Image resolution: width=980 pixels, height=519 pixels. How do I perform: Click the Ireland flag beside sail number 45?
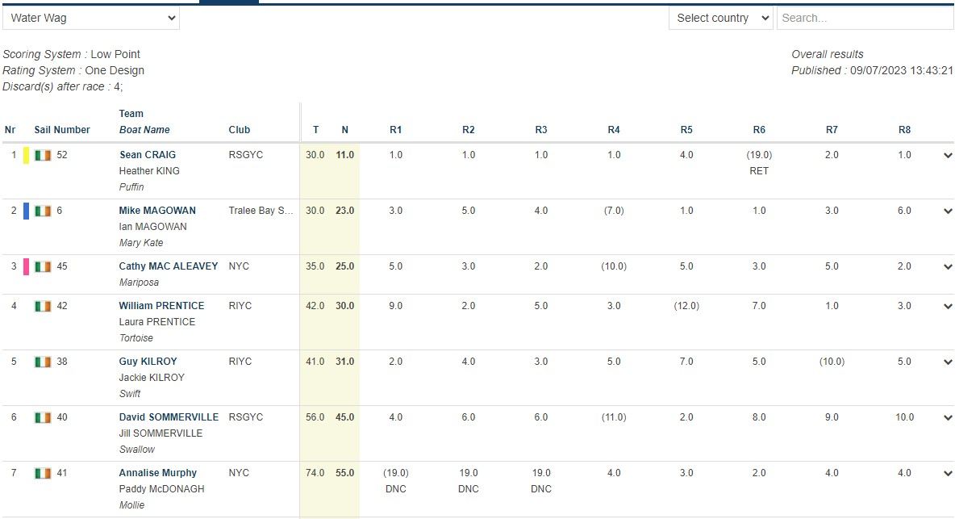pyautogui.click(x=43, y=267)
